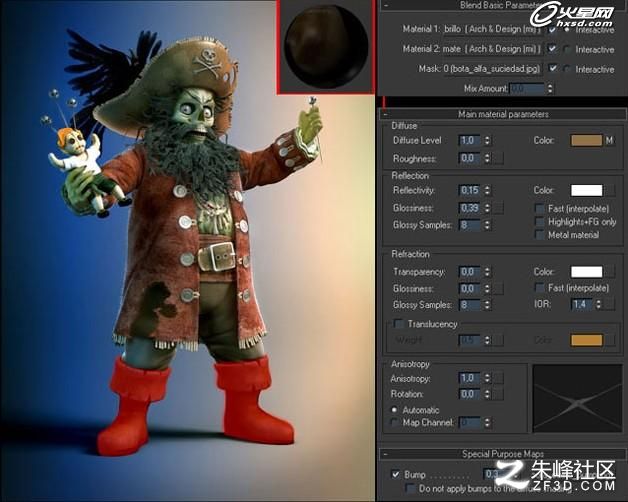Open the Refraction Color white swatch
The image size is (628, 502).
[x=586, y=272]
